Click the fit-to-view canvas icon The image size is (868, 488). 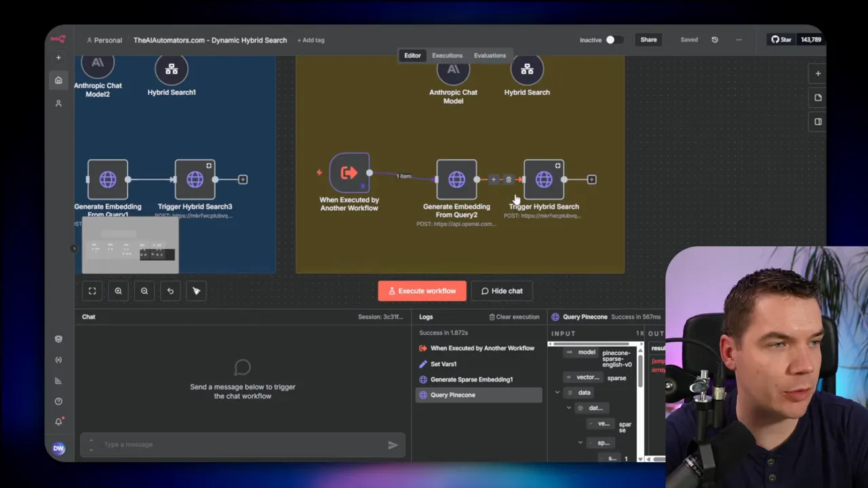92,291
